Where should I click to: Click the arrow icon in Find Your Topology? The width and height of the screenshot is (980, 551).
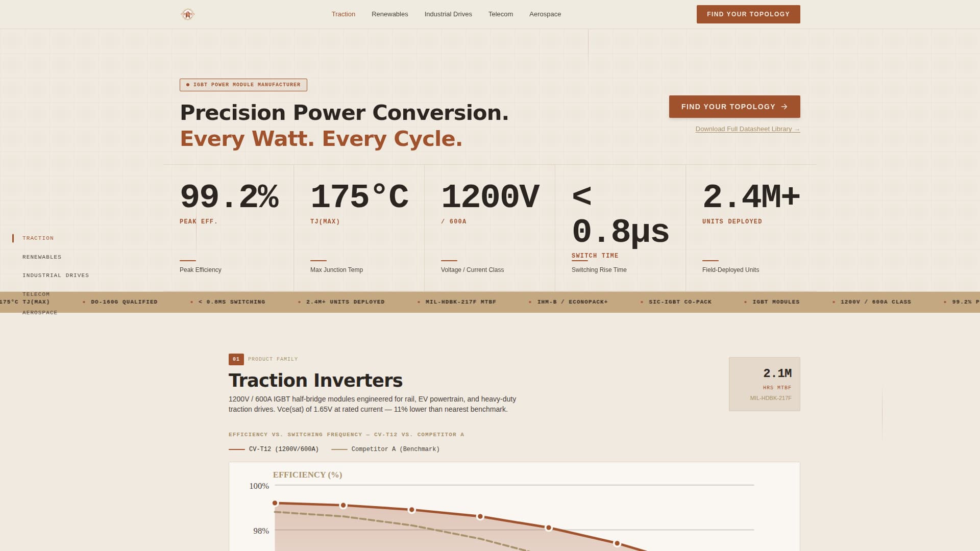click(x=785, y=107)
